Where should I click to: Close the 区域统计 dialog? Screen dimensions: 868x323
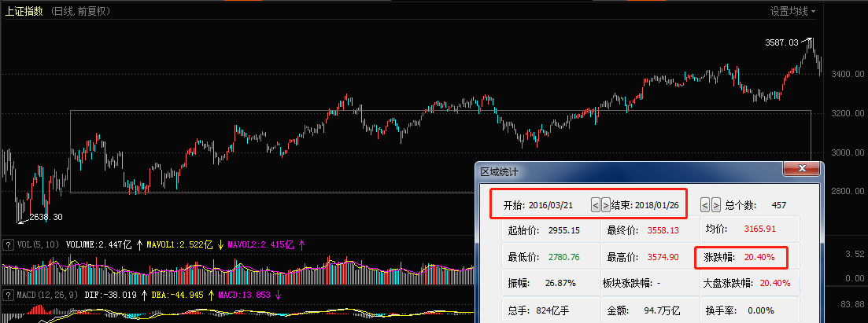802,170
